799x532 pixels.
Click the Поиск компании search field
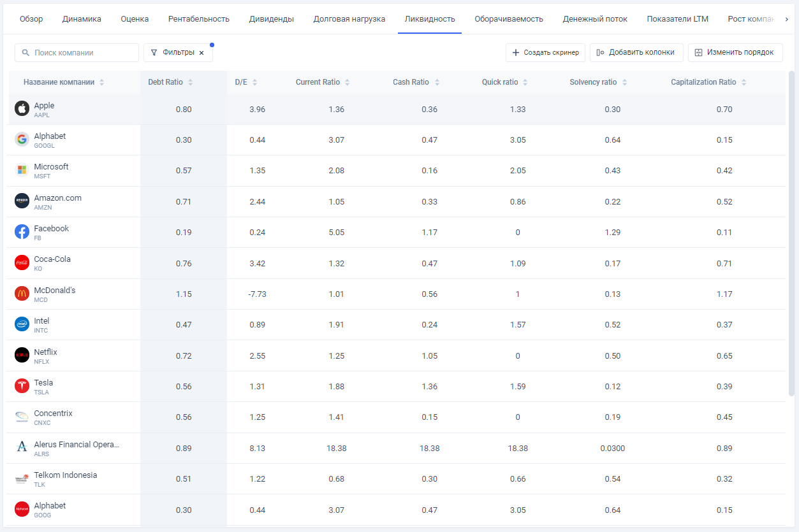pos(83,53)
